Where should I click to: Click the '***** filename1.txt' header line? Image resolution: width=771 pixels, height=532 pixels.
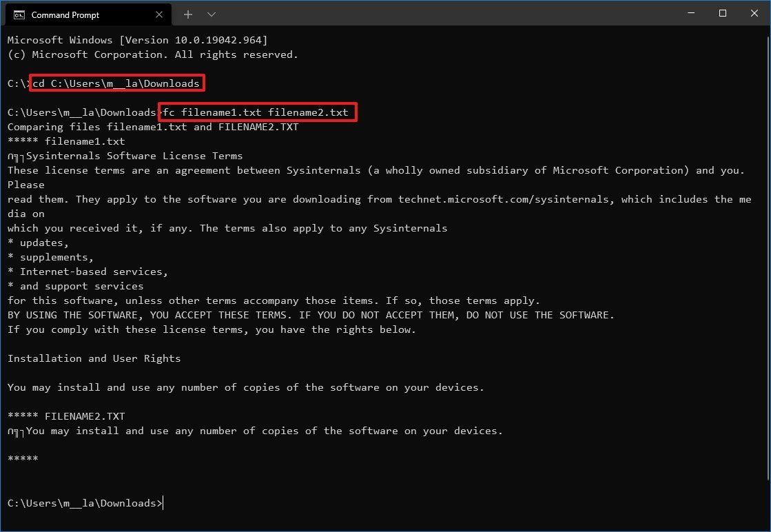(x=66, y=141)
